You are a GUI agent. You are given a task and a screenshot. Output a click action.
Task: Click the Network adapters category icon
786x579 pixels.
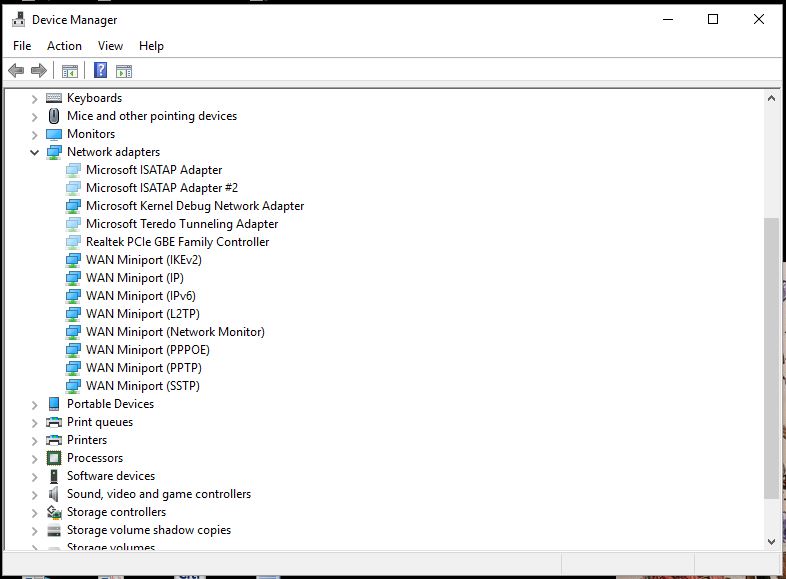[x=54, y=152]
